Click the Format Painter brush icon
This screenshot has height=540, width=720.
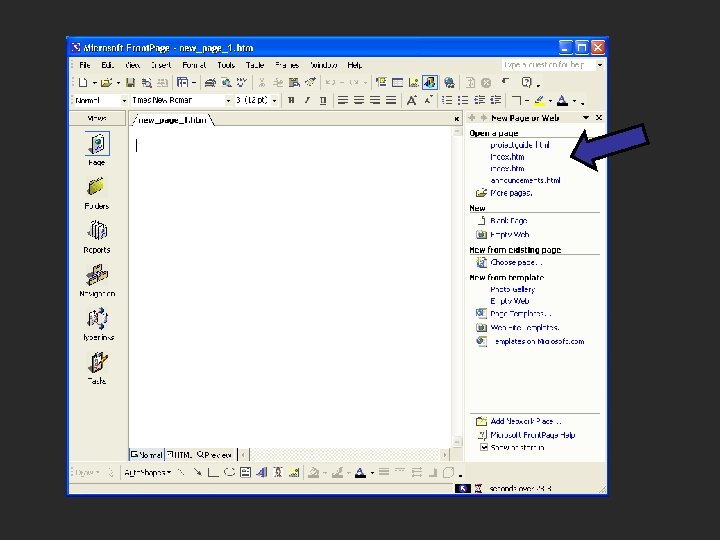pyautogui.click(x=310, y=83)
